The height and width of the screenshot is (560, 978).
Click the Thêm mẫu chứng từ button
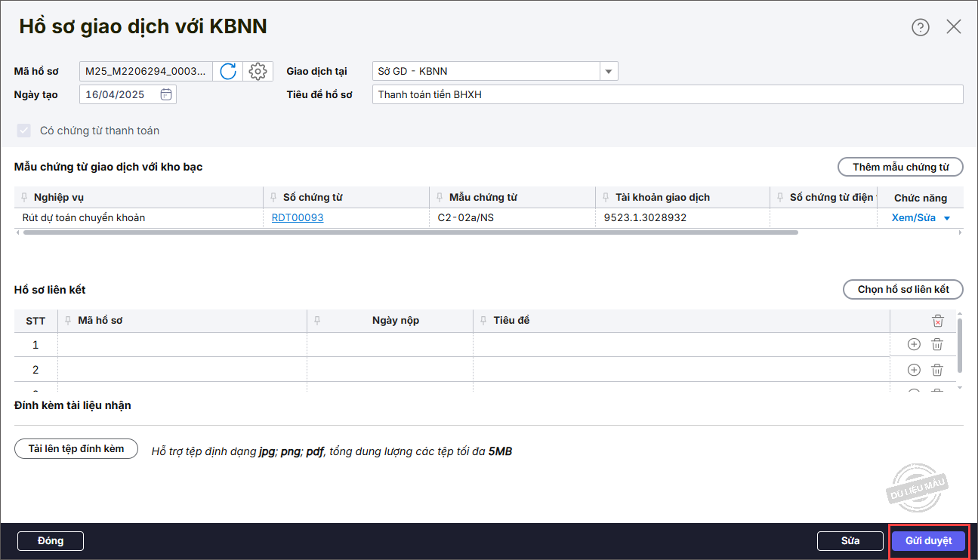(x=900, y=167)
